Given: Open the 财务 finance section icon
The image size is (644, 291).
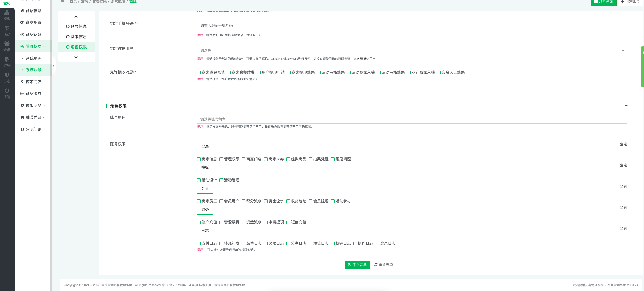Looking at the screenshot, I should pyautogui.click(x=7, y=59).
